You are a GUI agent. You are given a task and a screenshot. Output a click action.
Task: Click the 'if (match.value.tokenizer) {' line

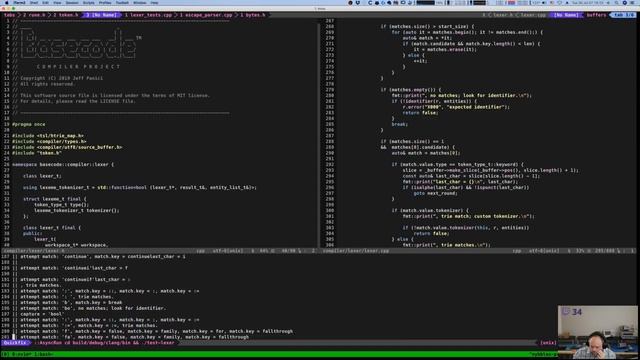coord(430,210)
